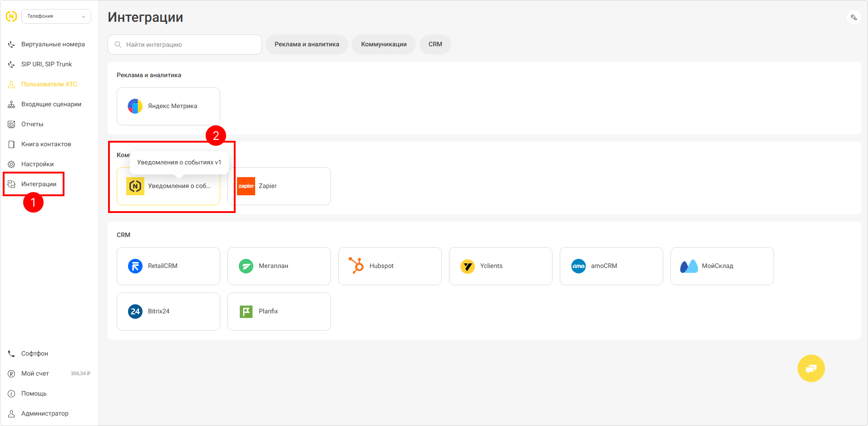Screen dimensions: 868x426
Task: Click the Yclients logo icon
Action: click(x=468, y=266)
